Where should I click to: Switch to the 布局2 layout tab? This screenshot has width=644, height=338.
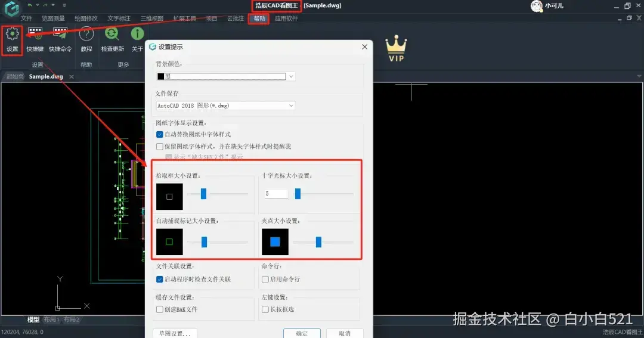(71, 320)
